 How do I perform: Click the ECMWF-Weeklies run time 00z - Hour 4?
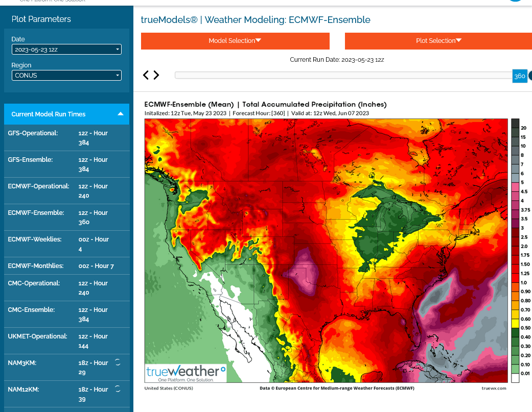click(x=94, y=244)
